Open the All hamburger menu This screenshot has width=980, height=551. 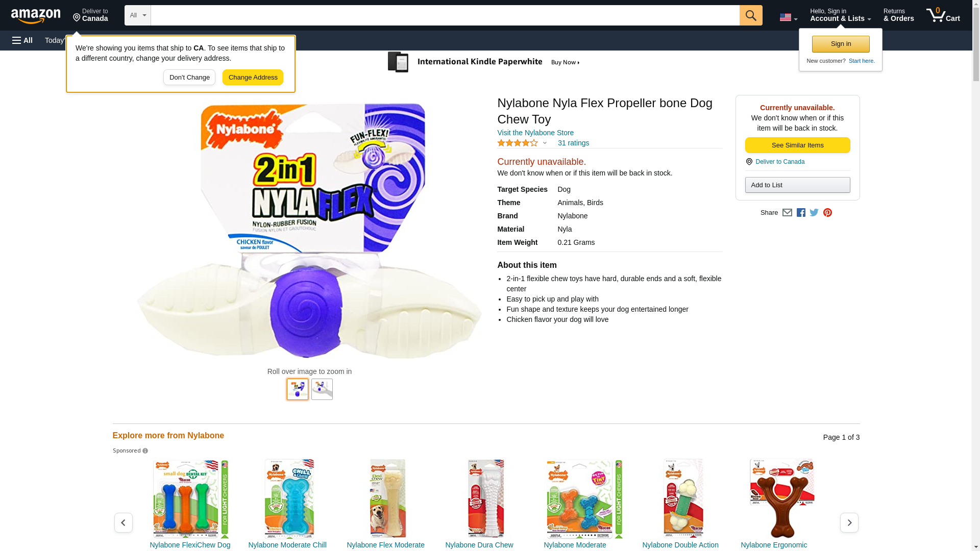pos(22,40)
